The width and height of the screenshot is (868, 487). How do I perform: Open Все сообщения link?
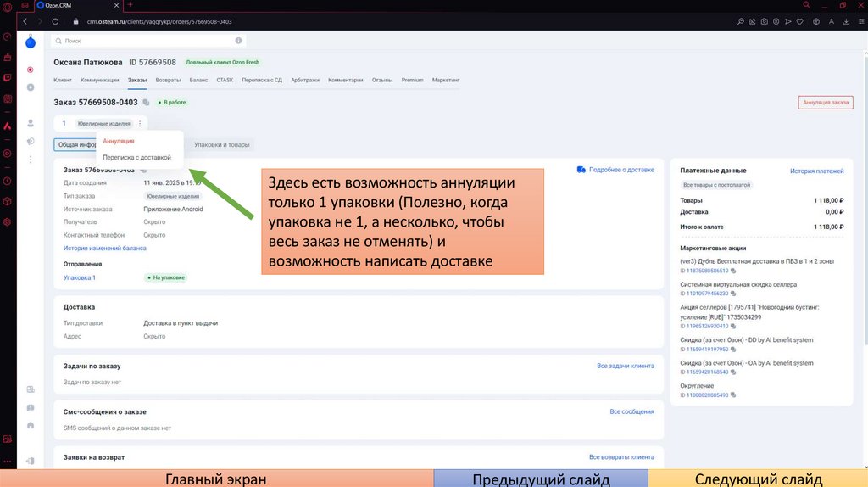click(x=632, y=411)
